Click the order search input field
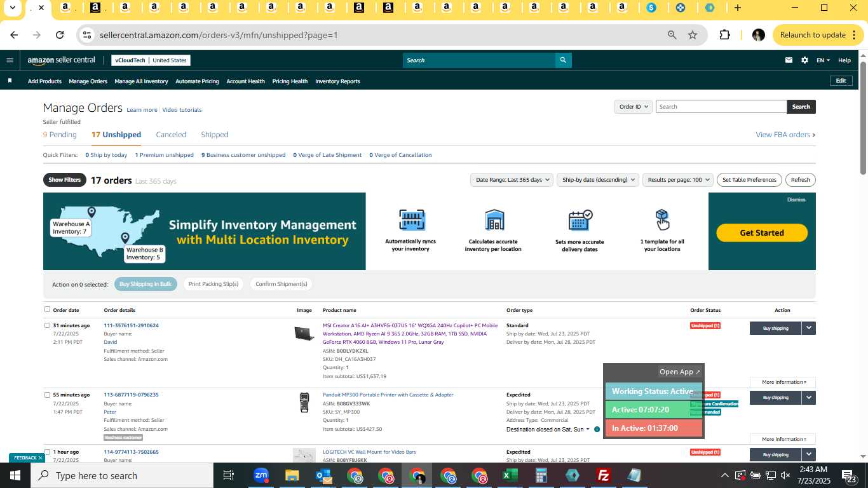The width and height of the screenshot is (868, 488). (721, 107)
